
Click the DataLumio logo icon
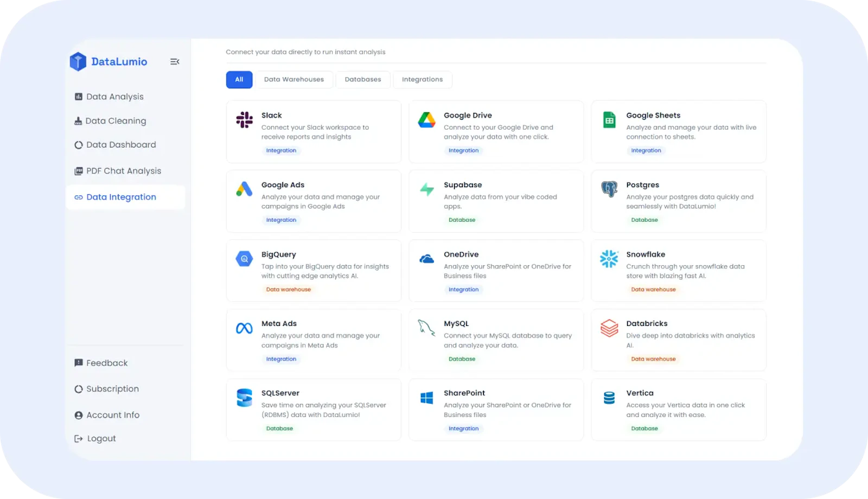pyautogui.click(x=78, y=62)
